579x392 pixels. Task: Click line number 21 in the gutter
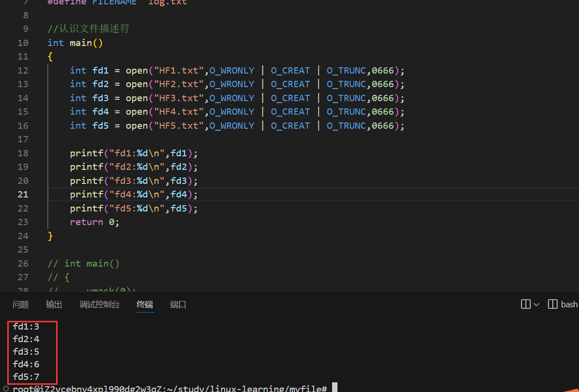23,195
